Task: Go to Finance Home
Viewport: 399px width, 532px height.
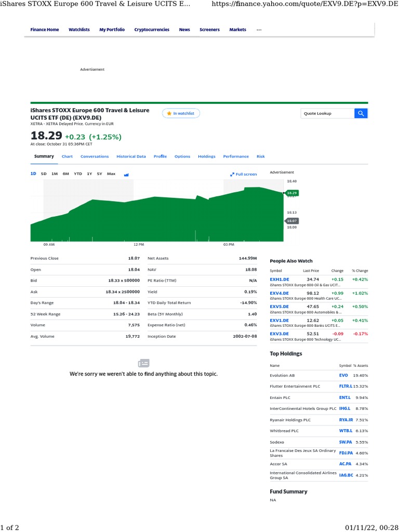Action: pyautogui.click(x=45, y=30)
